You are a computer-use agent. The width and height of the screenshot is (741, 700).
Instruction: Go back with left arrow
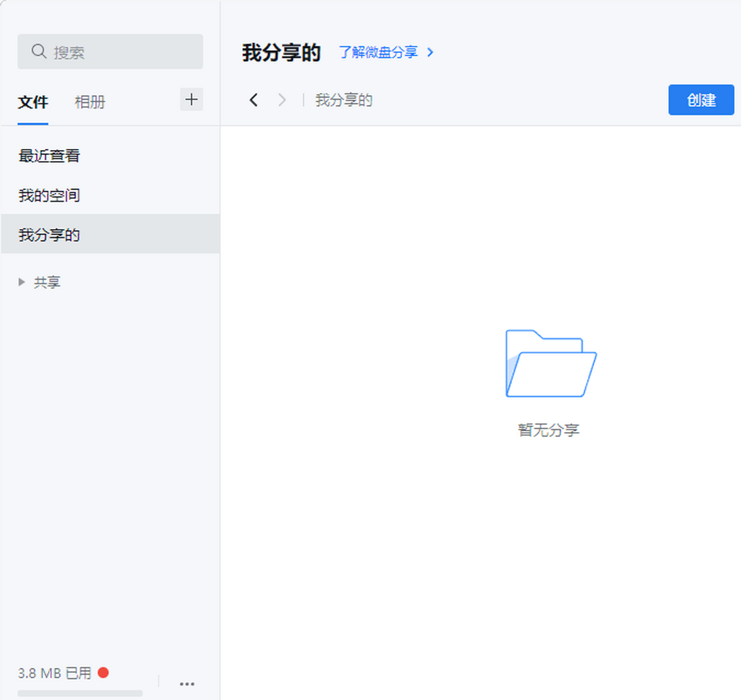(253, 100)
